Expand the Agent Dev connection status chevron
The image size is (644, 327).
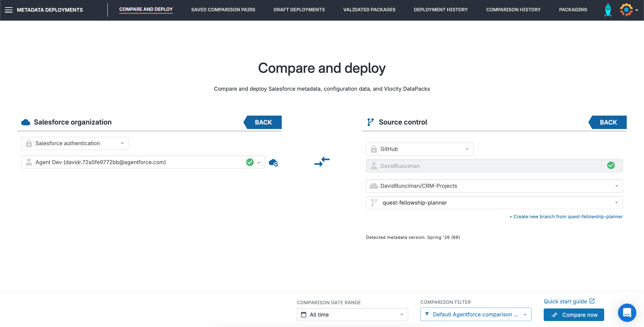tap(259, 162)
